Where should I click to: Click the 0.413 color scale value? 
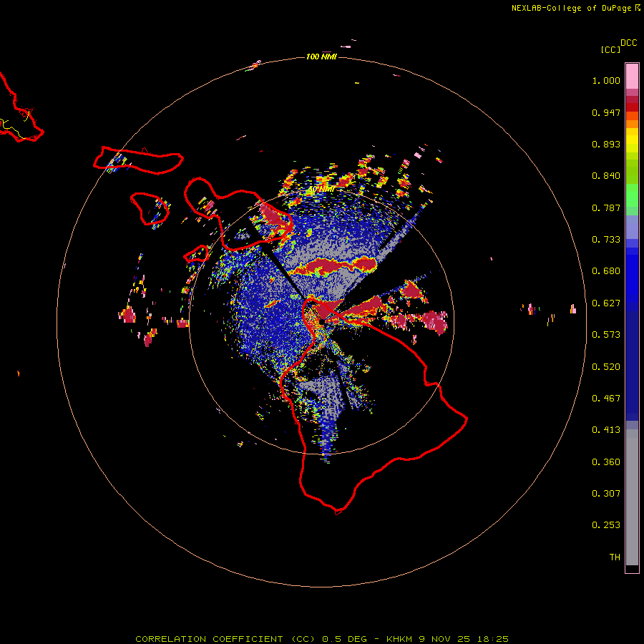tap(606, 430)
